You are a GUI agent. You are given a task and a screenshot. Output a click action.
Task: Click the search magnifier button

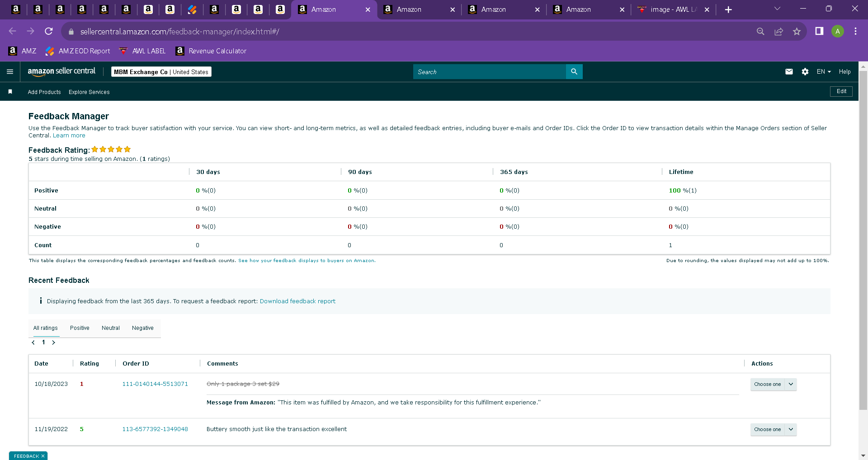[574, 71]
